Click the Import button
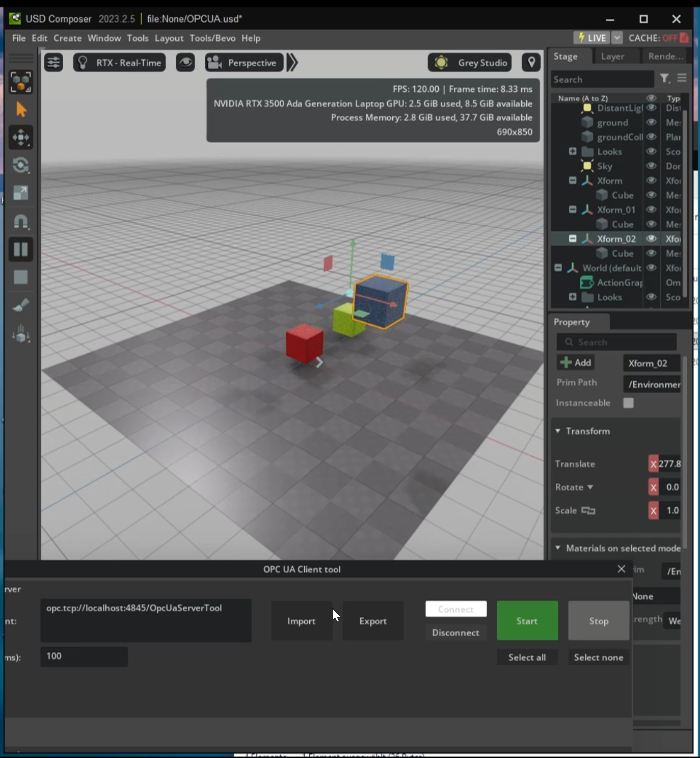Viewport: 700px width, 758px height. click(302, 621)
